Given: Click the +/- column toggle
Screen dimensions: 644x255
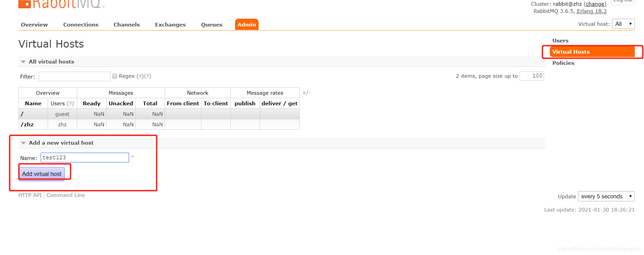Looking at the screenshot, I should pyautogui.click(x=307, y=93).
